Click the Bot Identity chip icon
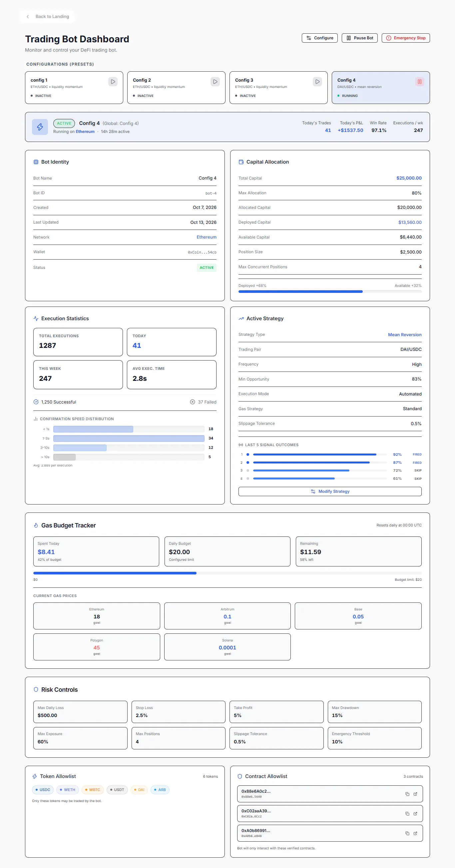Viewport: 455px width, 868px height. click(x=36, y=162)
